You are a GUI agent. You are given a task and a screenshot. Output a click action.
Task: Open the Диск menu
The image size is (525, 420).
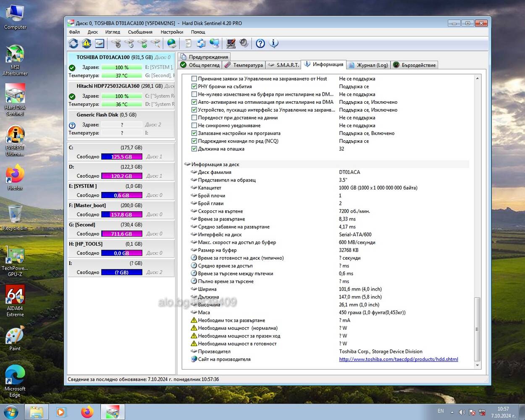coord(93,32)
